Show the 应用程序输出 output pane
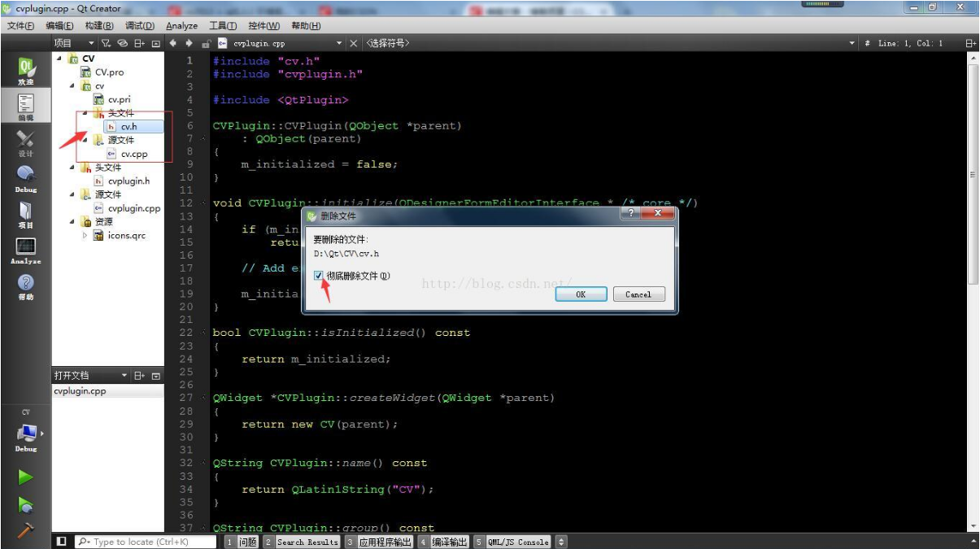This screenshot has height=549, width=980. pos(379,542)
